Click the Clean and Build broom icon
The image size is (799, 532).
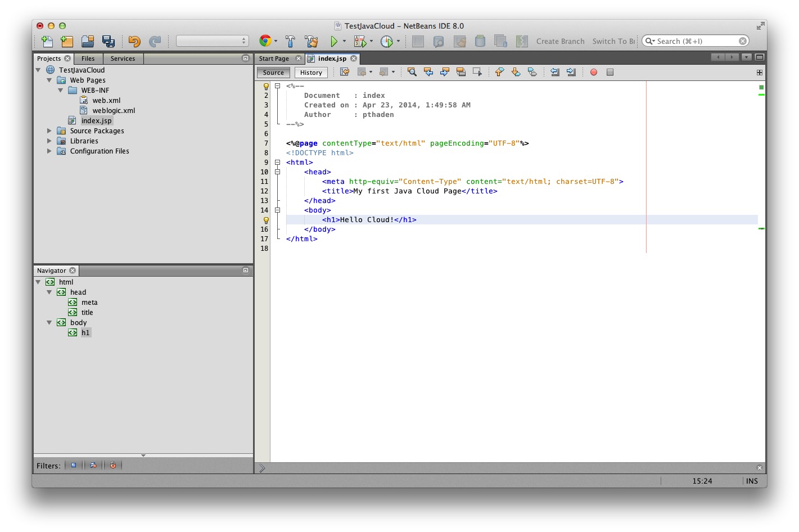[x=311, y=41]
